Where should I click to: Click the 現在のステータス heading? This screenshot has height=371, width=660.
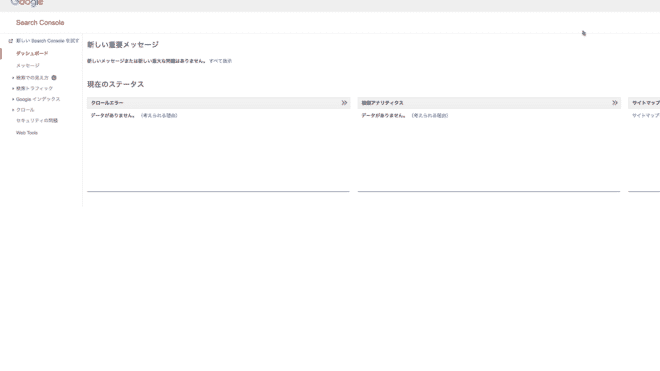[x=116, y=84]
